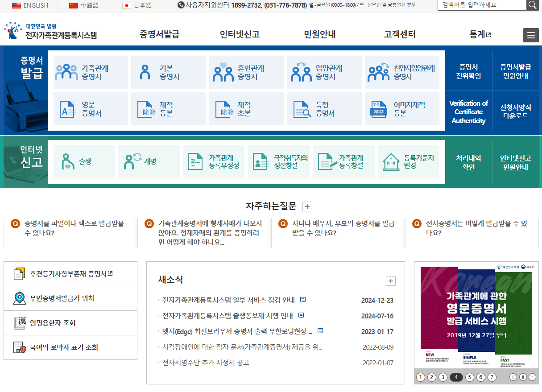Select banner slide 2
This screenshot has width=542, height=392.
point(432,377)
